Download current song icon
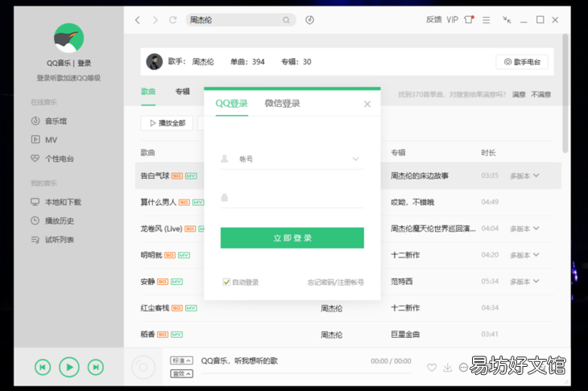This screenshot has width=588, height=391. (447, 368)
